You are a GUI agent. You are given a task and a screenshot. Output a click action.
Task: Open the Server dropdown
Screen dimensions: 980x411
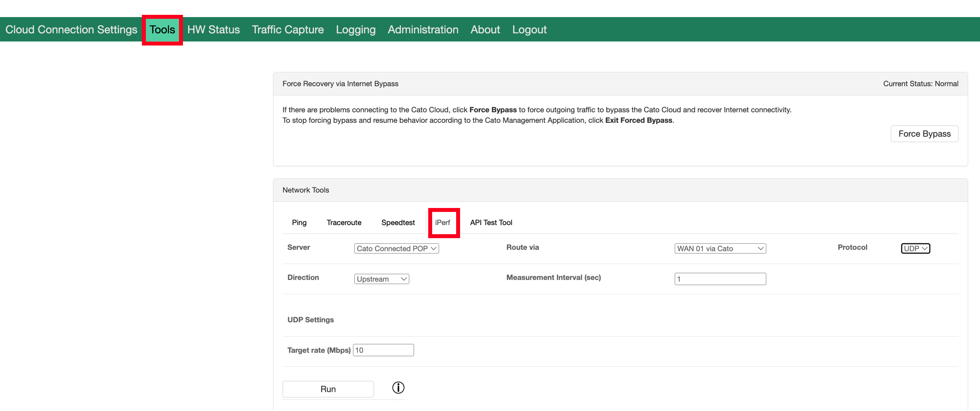[x=396, y=248]
